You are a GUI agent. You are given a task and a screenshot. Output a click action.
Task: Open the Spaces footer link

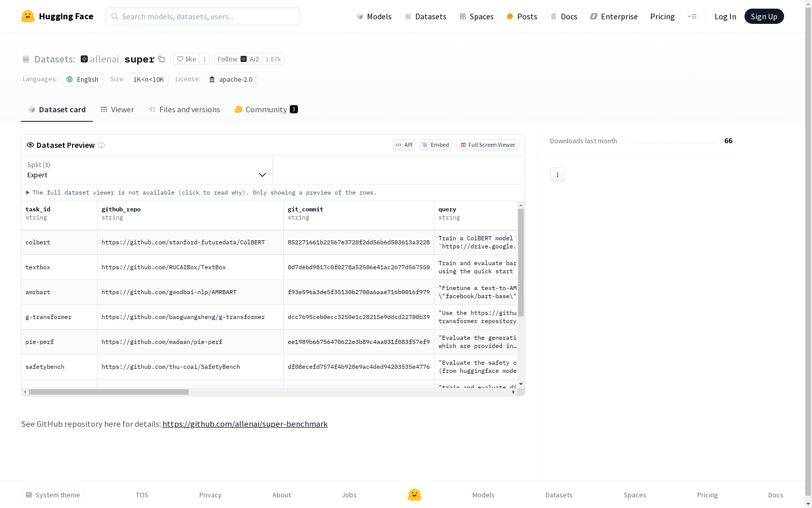tap(635, 495)
